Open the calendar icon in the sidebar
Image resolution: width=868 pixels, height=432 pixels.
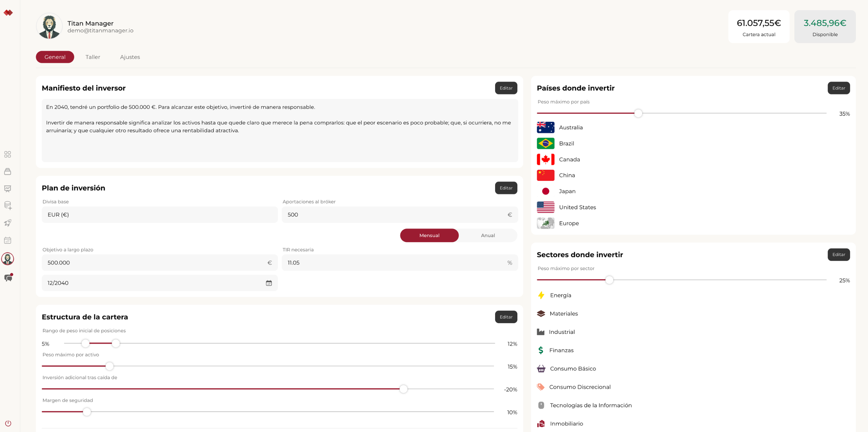pos(7,240)
